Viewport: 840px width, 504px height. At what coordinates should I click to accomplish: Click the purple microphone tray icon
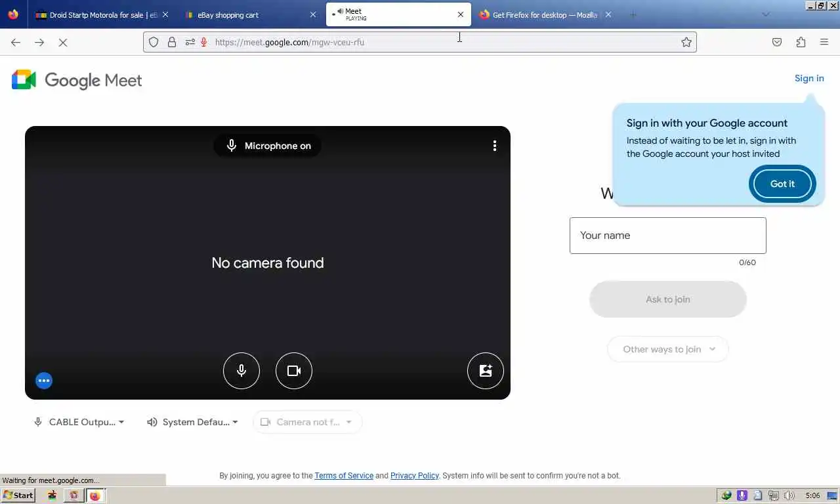(742, 495)
